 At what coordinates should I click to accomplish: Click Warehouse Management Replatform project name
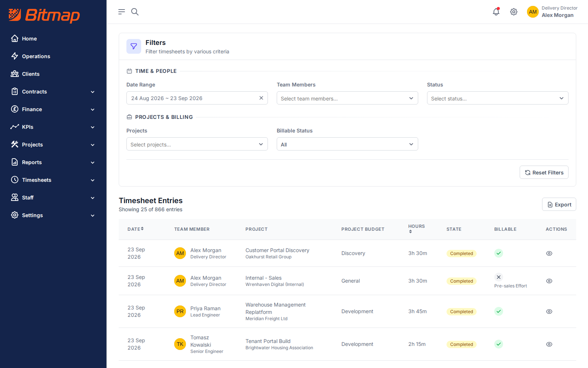coord(276,308)
